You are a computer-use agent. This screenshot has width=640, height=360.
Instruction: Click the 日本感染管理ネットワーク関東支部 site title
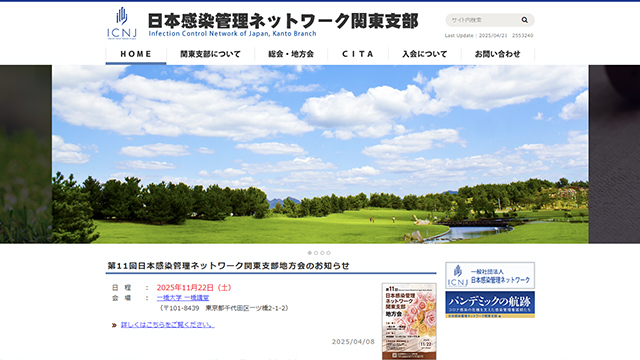coord(283,21)
